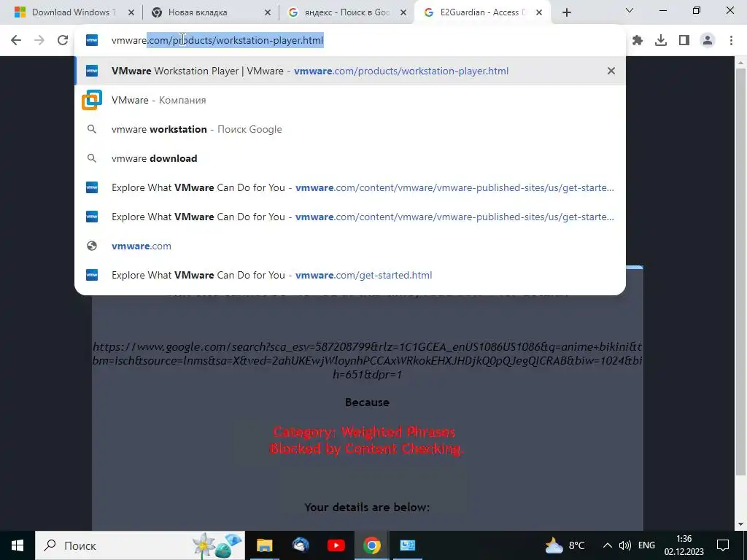Click the Category: Weighted Phrases text

pos(364,432)
